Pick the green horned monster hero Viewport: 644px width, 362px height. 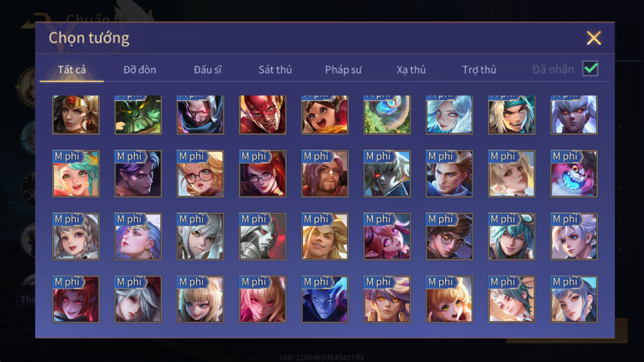(x=138, y=115)
